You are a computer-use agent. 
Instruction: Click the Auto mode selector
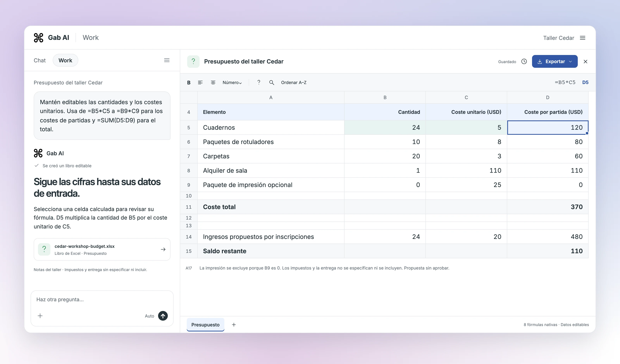pyautogui.click(x=149, y=316)
